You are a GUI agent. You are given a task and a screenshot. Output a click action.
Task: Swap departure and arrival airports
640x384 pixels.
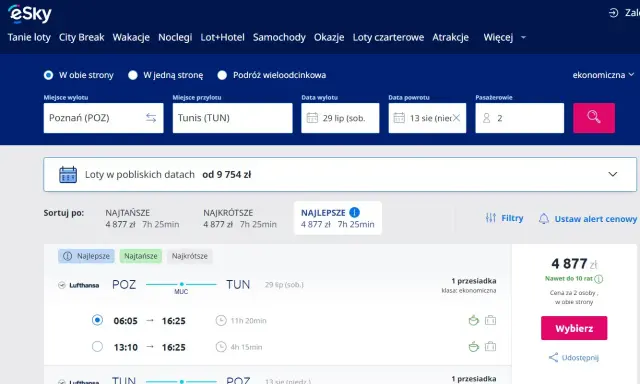point(151,118)
